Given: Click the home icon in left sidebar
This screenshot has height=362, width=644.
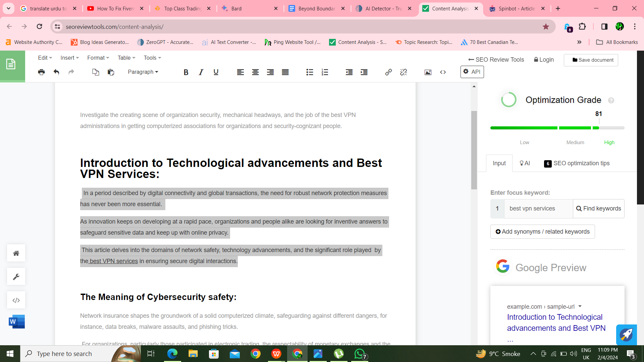Looking at the screenshot, I should pos(16,253).
